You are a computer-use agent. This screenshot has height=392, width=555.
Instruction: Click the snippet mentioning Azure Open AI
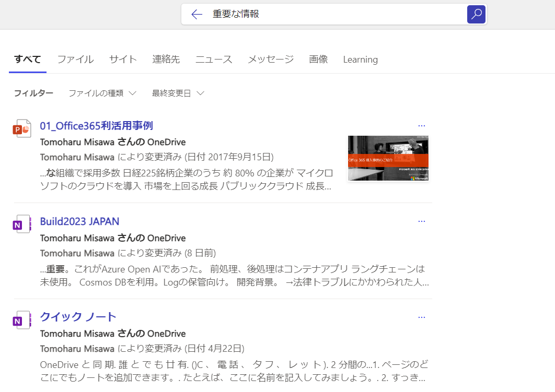(234, 276)
